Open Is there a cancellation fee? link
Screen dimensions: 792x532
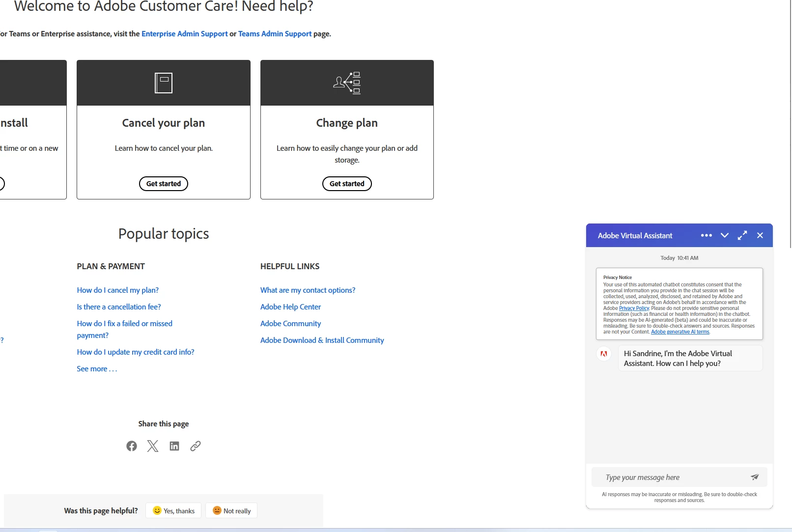[x=119, y=307]
